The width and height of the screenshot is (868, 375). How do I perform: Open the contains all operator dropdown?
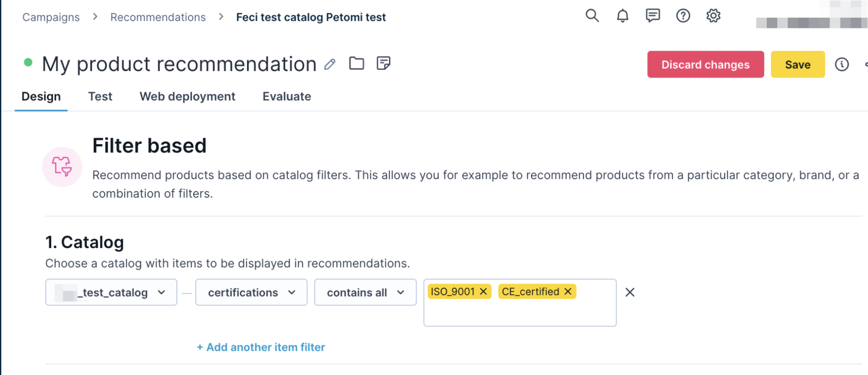(365, 292)
